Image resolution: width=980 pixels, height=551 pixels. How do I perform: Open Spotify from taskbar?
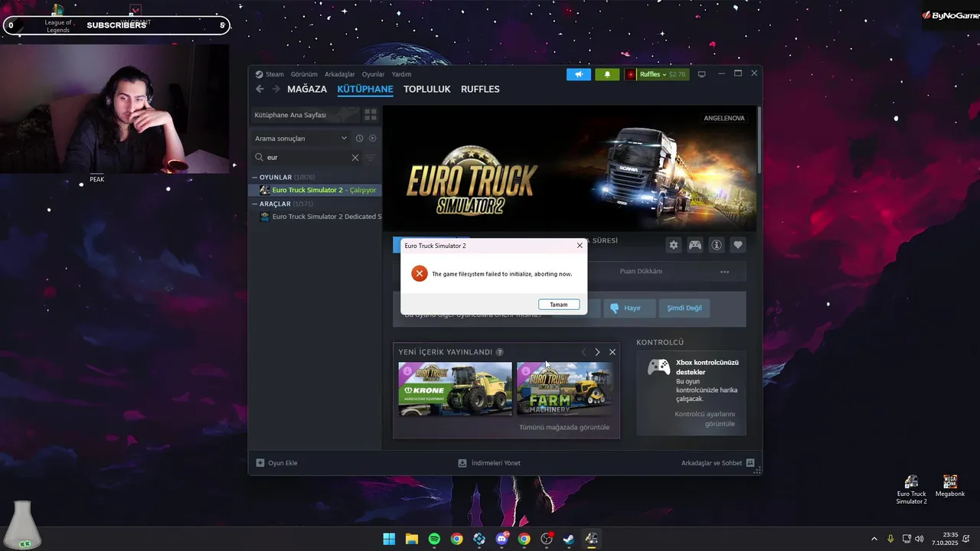[434, 539]
